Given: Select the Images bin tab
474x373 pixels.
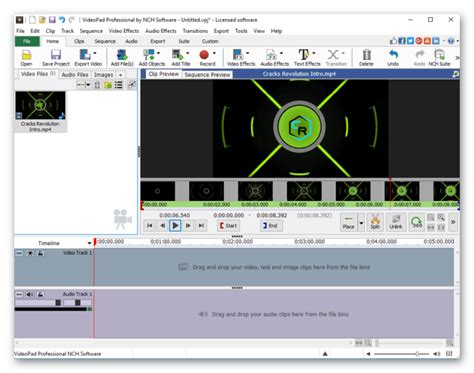Looking at the screenshot, I should (x=103, y=75).
